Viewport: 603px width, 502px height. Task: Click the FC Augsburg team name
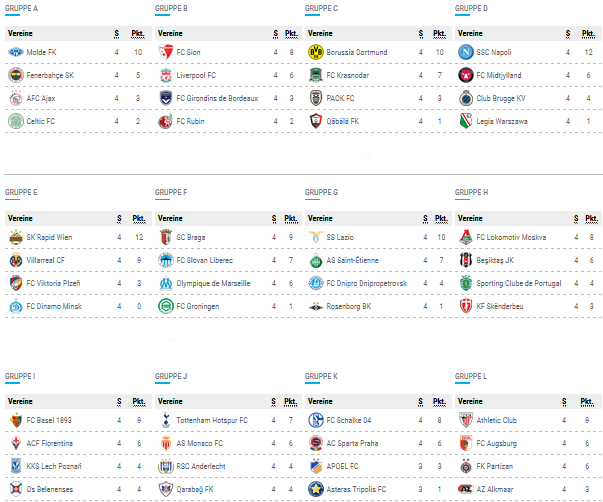tap(501, 443)
